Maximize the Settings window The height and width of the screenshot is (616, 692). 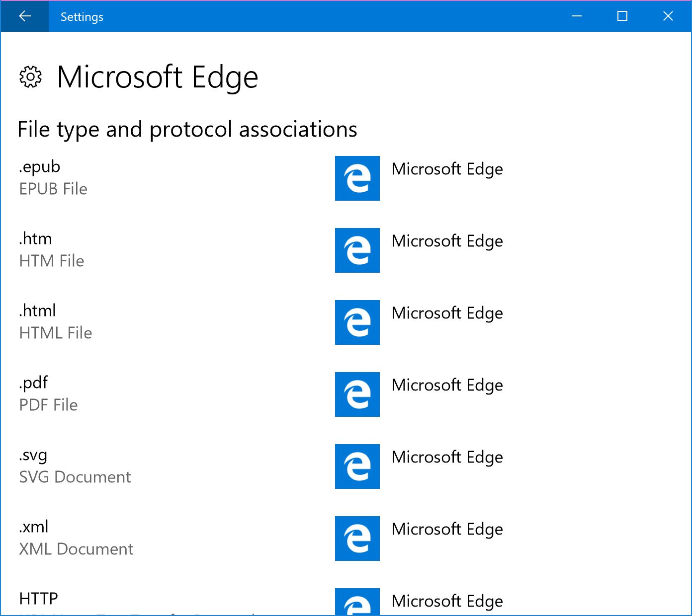[622, 16]
